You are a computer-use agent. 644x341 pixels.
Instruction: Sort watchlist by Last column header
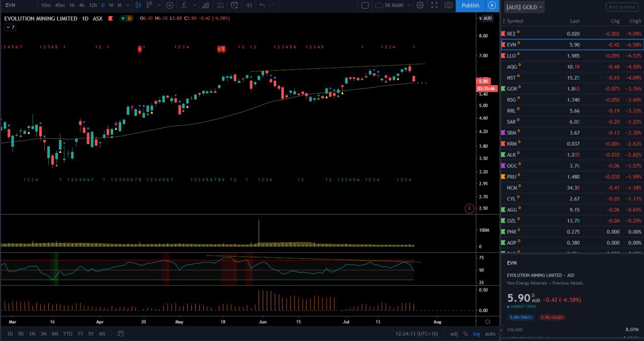click(575, 21)
